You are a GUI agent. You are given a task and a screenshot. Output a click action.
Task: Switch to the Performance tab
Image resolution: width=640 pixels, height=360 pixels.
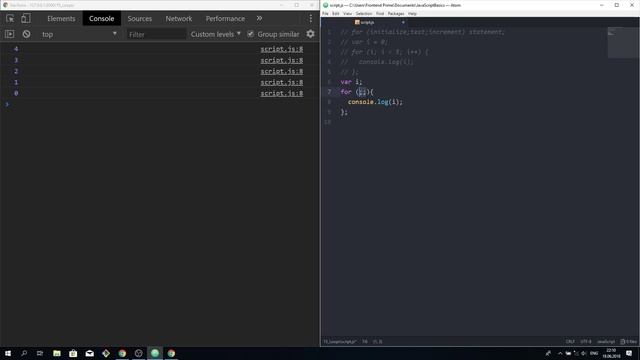pos(225,18)
